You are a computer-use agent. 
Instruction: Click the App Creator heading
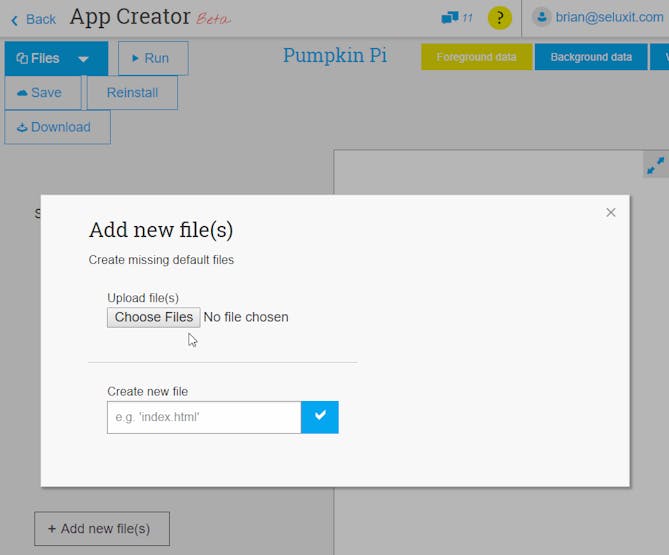(x=130, y=17)
